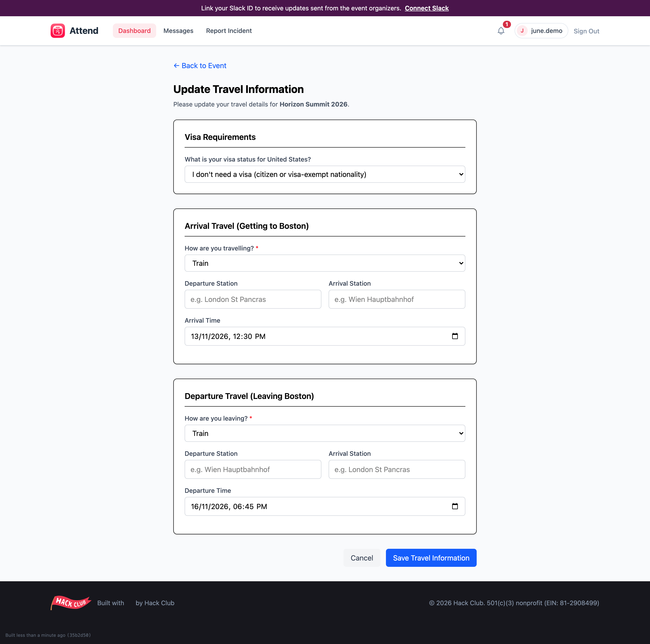Click the Sign Out link
The width and height of the screenshot is (650, 644).
(x=586, y=31)
